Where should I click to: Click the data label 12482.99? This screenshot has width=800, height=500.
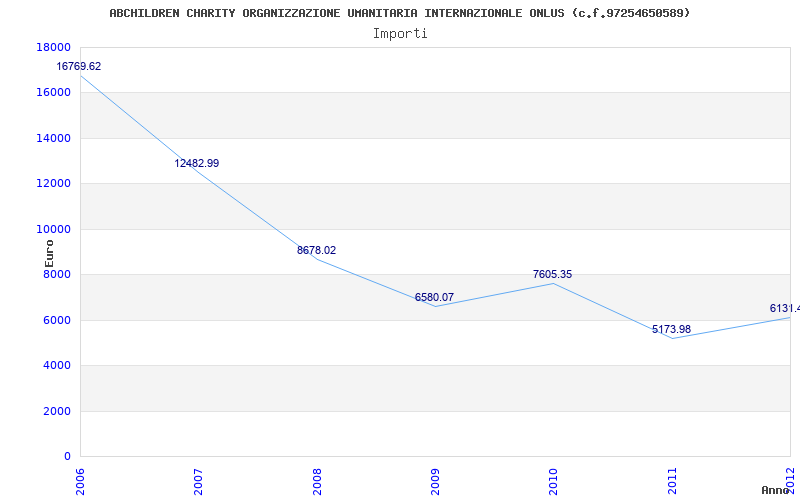click(196, 163)
